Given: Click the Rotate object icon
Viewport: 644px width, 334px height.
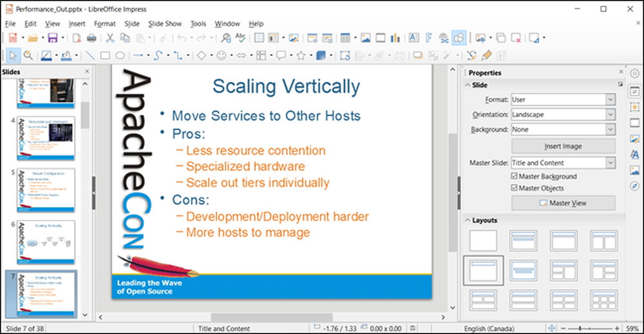Looking at the screenshot, I should tap(345, 55).
